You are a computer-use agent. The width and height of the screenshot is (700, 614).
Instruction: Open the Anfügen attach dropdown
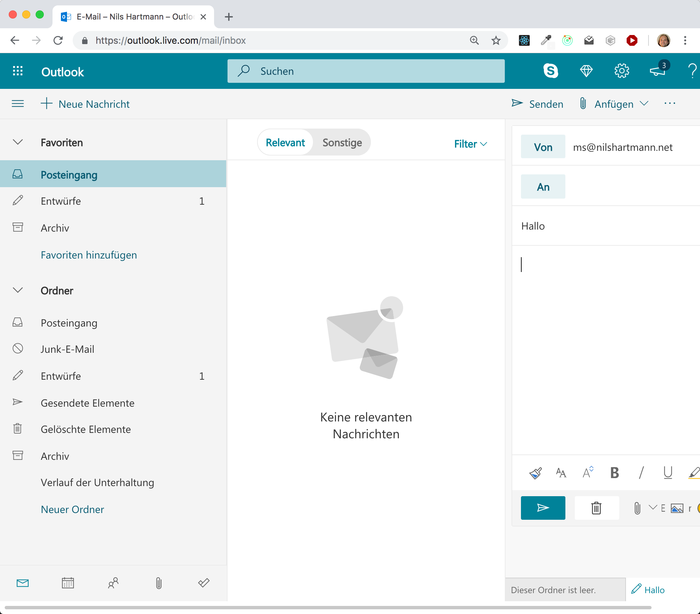614,104
